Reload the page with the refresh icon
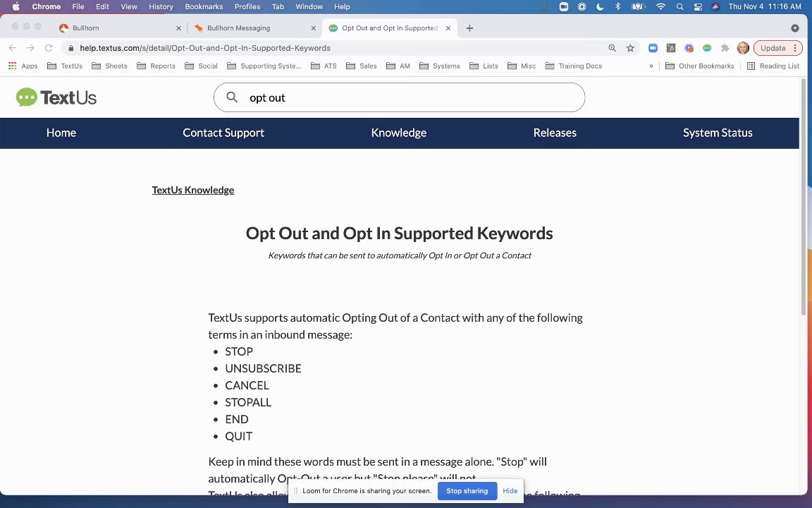812x508 pixels. (49, 48)
